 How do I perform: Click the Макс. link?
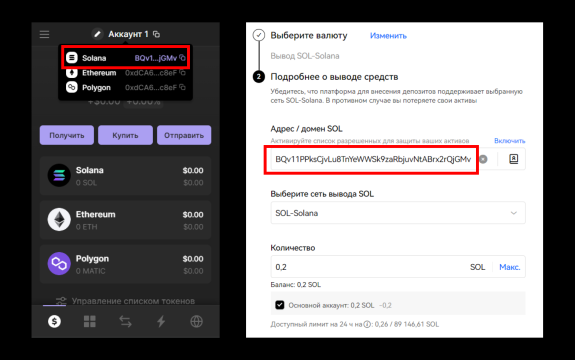click(x=510, y=267)
